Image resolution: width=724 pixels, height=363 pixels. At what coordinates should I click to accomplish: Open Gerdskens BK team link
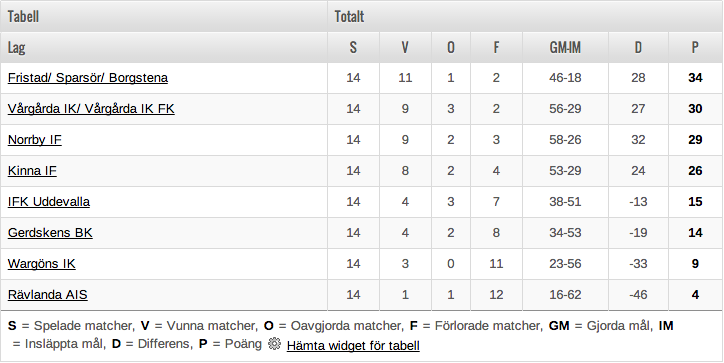pyautogui.click(x=50, y=233)
